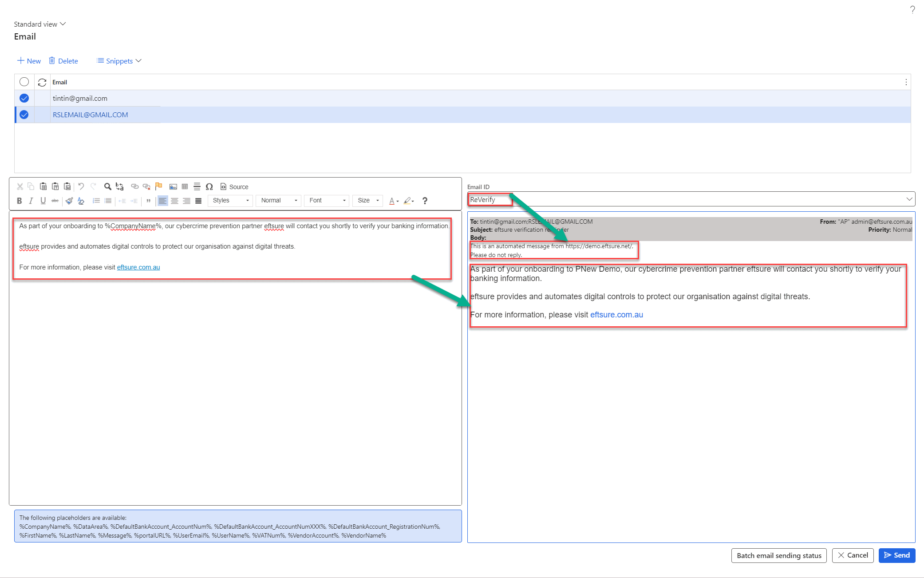Undo the last edit

81,186
